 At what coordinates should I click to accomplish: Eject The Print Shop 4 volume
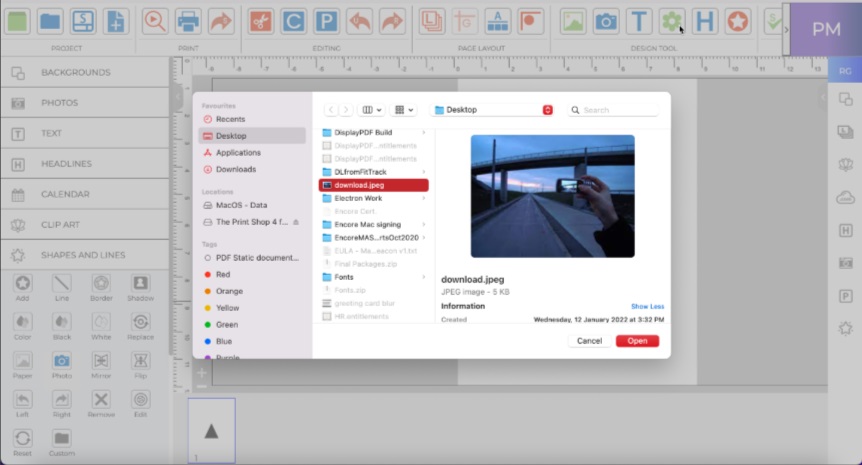tap(296, 222)
